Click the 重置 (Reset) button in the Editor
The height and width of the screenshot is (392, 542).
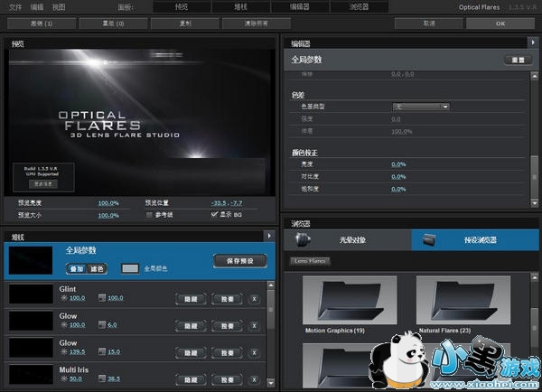[x=518, y=61]
